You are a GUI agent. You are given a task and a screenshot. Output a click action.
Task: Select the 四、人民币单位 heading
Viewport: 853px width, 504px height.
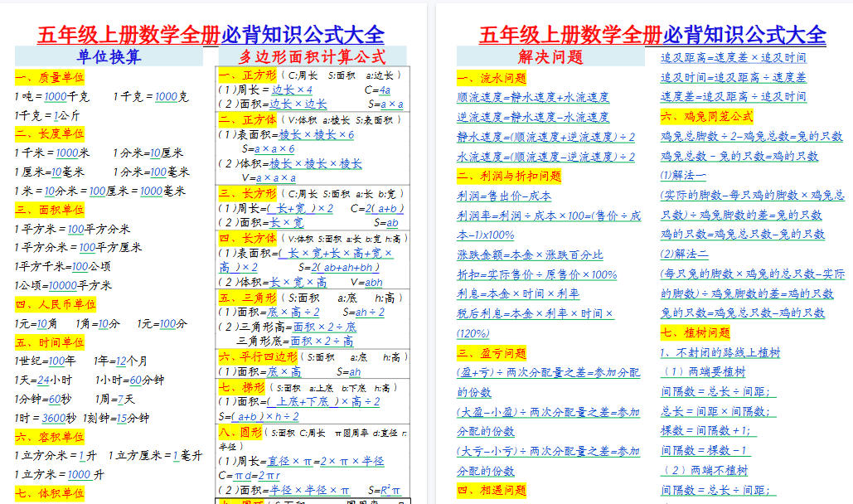[56, 305]
